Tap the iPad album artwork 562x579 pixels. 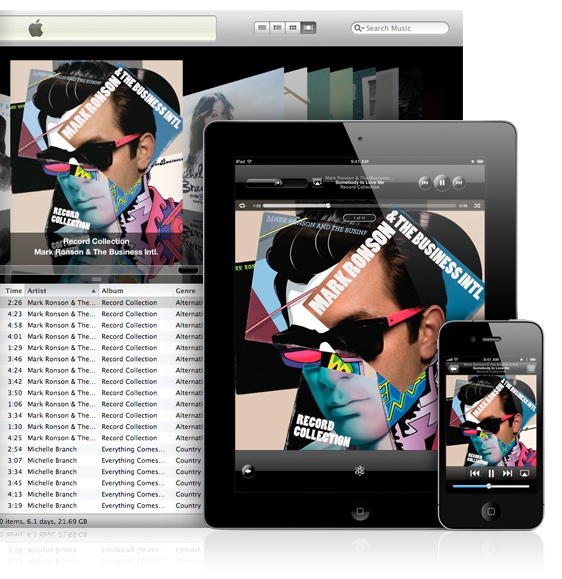coord(360,330)
